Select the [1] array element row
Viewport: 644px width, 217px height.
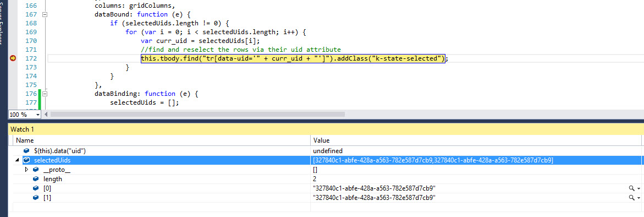(x=326, y=198)
